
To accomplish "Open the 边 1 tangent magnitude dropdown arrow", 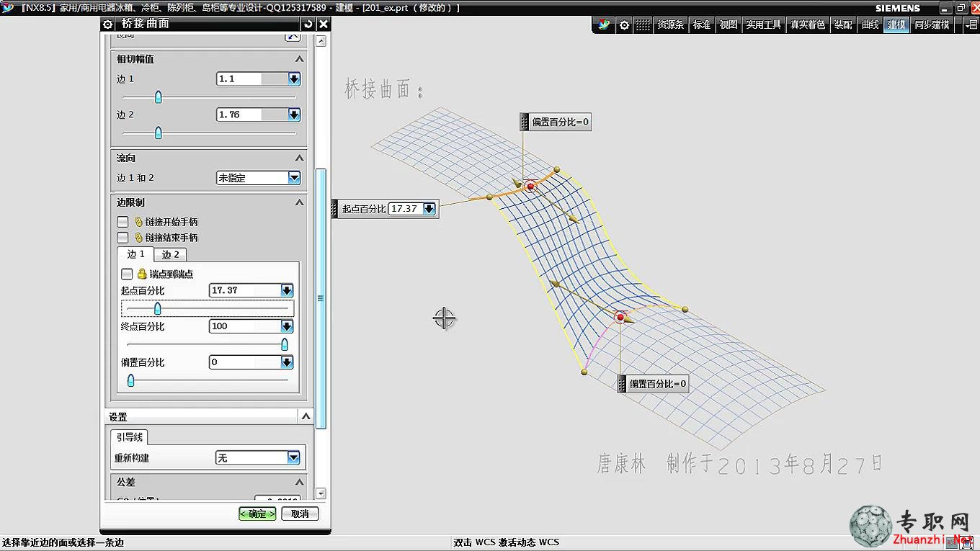I will (294, 79).
